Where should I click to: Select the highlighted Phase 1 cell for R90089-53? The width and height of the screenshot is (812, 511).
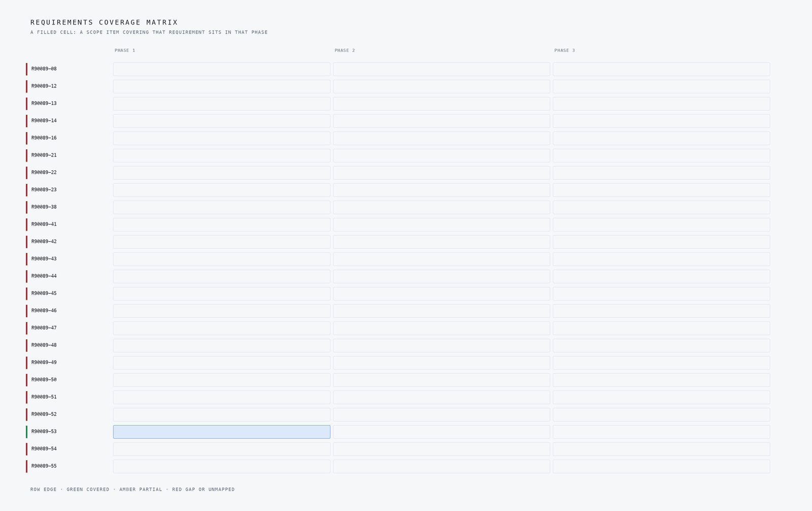click(222, 432)
